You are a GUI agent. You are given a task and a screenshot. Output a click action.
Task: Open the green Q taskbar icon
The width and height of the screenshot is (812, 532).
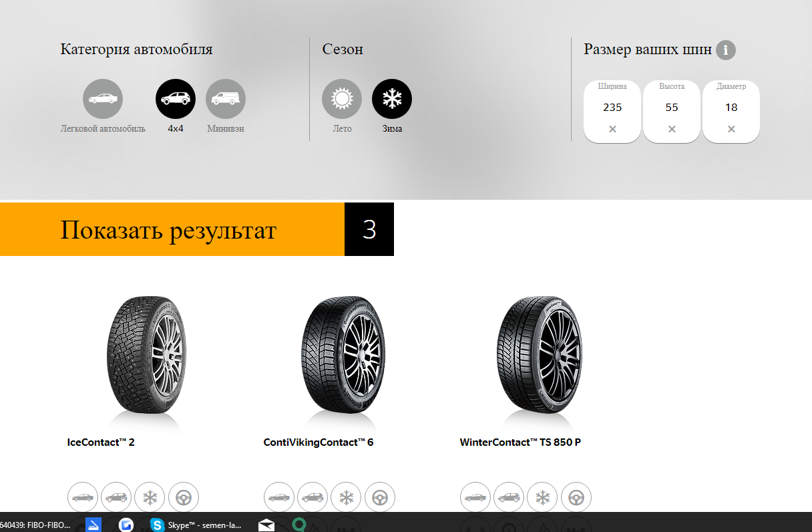tap(300, 525)
